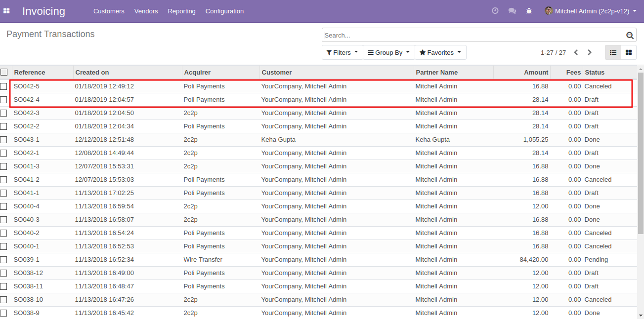This screenshot has width=644, height=319.
Task: Click the Wire Transfer acquirer cell
Action: pos(203,260)
